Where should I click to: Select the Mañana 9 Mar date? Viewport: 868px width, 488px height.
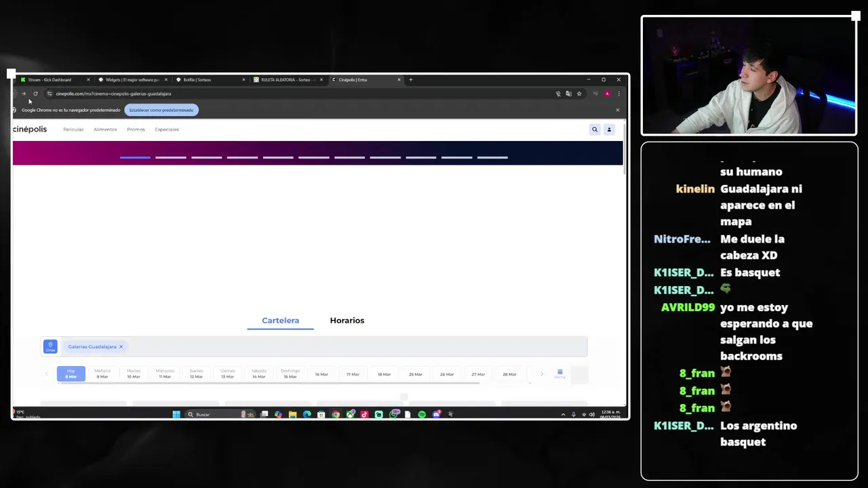[102, 373]
